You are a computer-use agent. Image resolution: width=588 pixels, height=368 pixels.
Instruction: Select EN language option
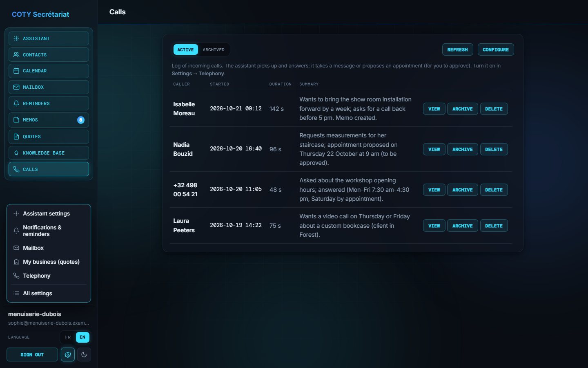coord(82,337)
